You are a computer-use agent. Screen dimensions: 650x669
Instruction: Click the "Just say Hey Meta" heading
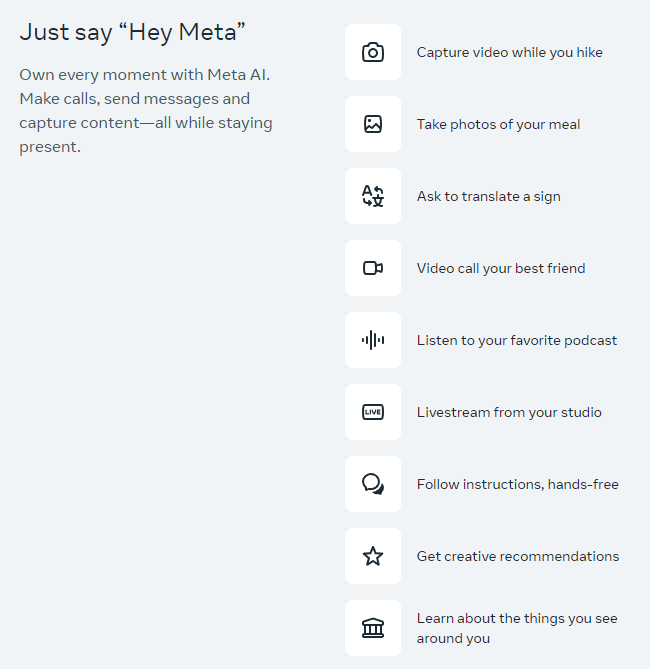(133, 33)
